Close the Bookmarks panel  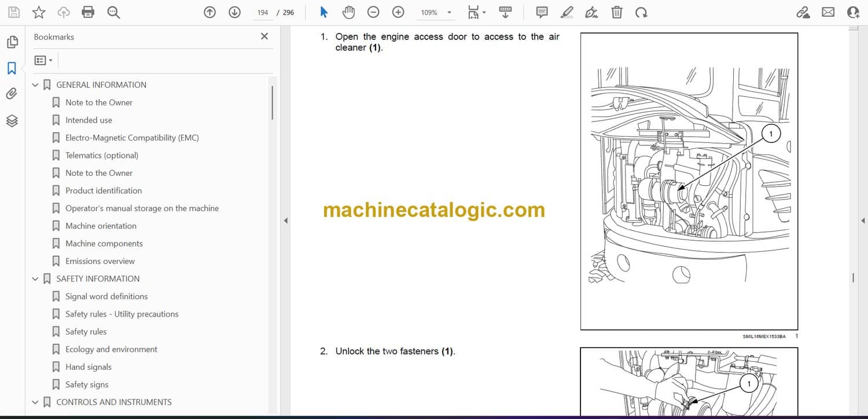[x=264, y=36]
